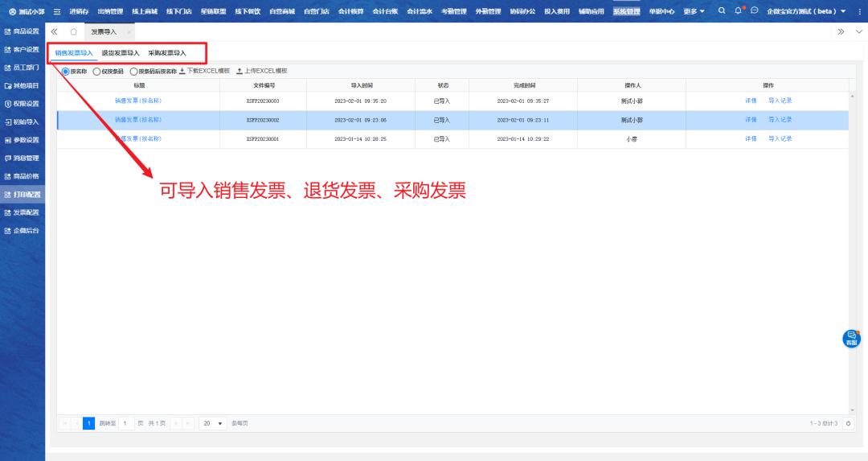Viewport: 868px width, 461px height.
Task: Click the refresh icon at table bottom right
Action: point(848,423)
